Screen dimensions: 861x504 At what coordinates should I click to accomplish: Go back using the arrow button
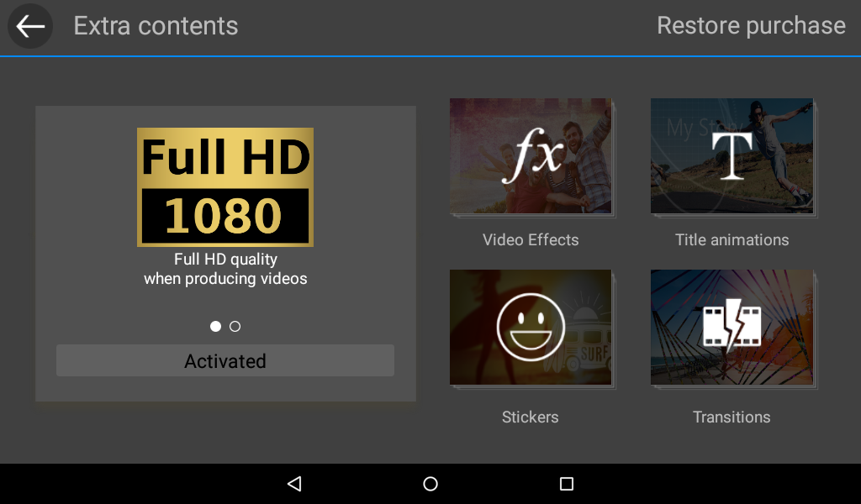point(30,26)
